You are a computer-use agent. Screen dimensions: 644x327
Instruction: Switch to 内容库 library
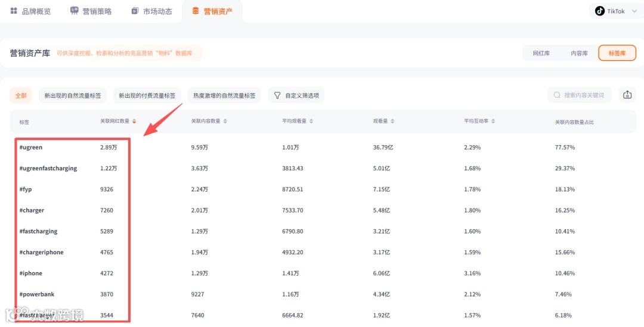point(579,54)
